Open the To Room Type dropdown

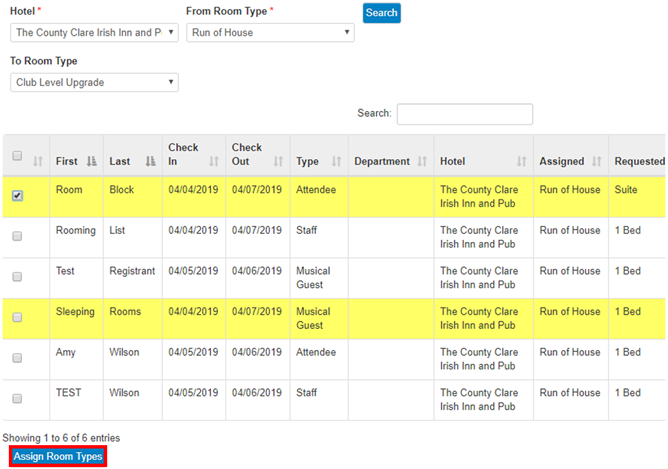click(94, 83)
